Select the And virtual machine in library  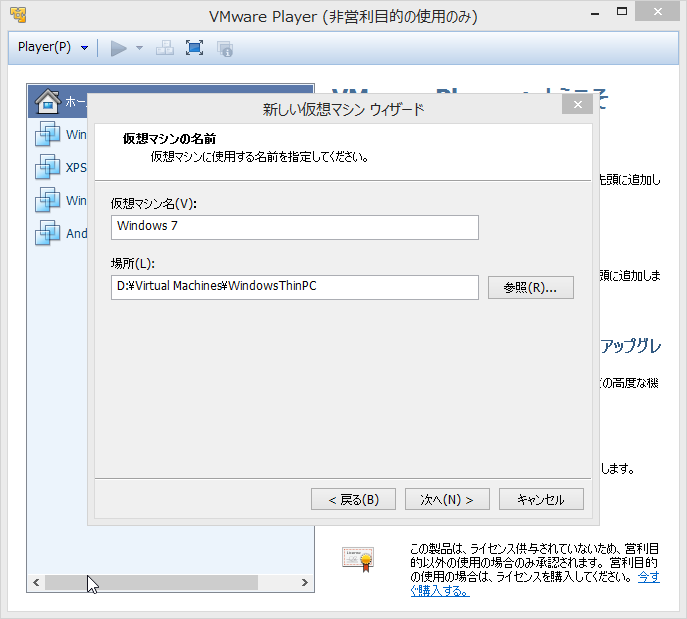coord(61,233)
